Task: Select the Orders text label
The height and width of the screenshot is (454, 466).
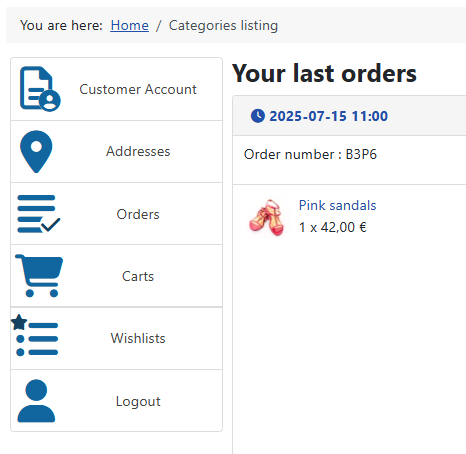Action: pos(138,214)
